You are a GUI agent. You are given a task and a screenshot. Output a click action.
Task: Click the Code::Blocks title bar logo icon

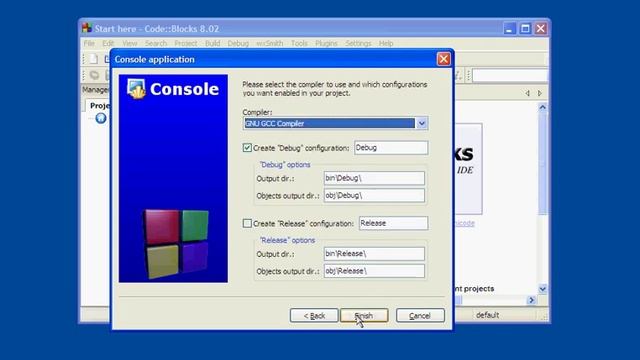(x=87, y=28)
